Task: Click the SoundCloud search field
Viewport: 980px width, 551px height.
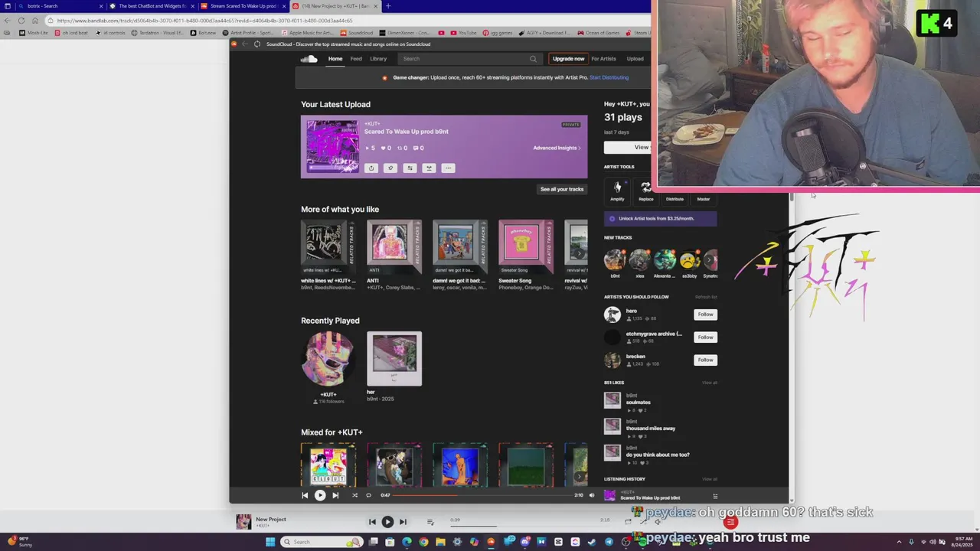Action: point(469,59)
